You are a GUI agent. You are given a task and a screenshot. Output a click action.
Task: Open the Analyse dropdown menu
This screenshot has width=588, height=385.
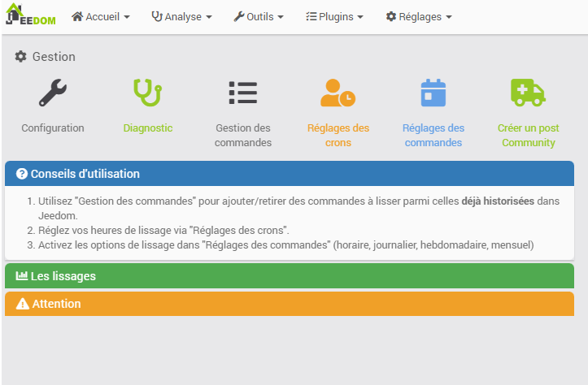tap(181, 16)
